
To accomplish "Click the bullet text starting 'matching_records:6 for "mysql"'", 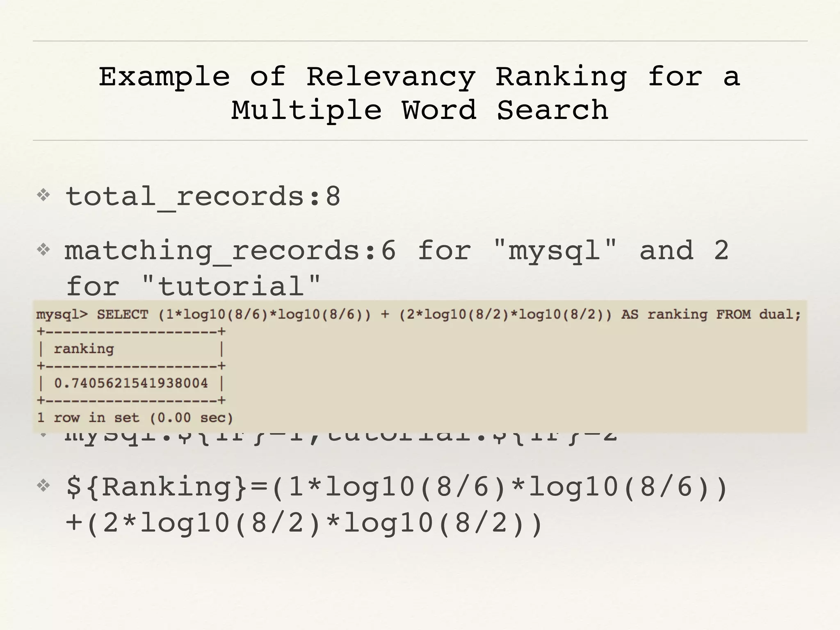I will [397, 268].
